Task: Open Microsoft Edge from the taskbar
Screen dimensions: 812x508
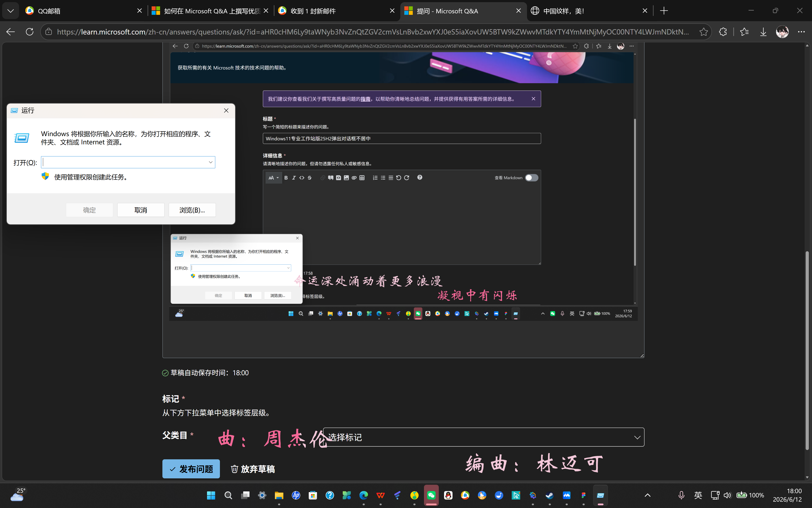Action: pos(364,495)
